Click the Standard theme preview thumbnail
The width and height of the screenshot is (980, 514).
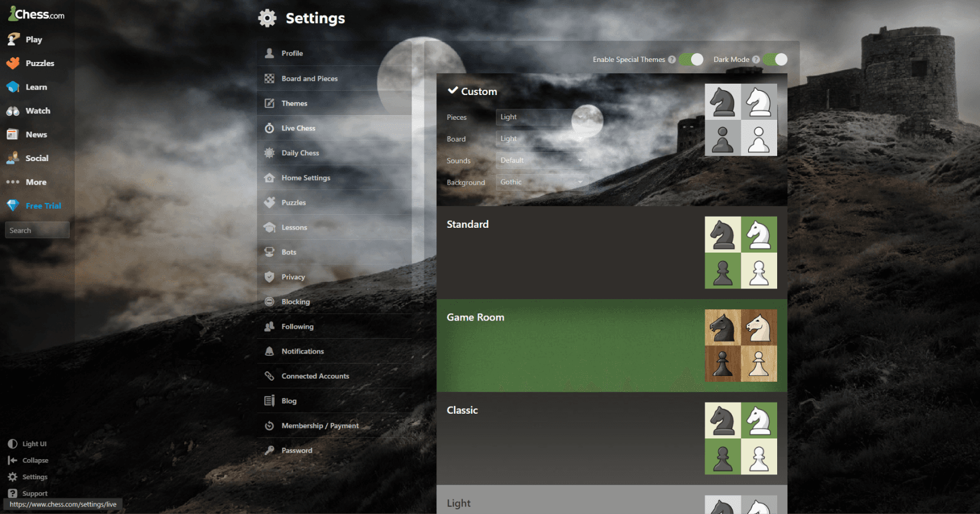(741, 253)
